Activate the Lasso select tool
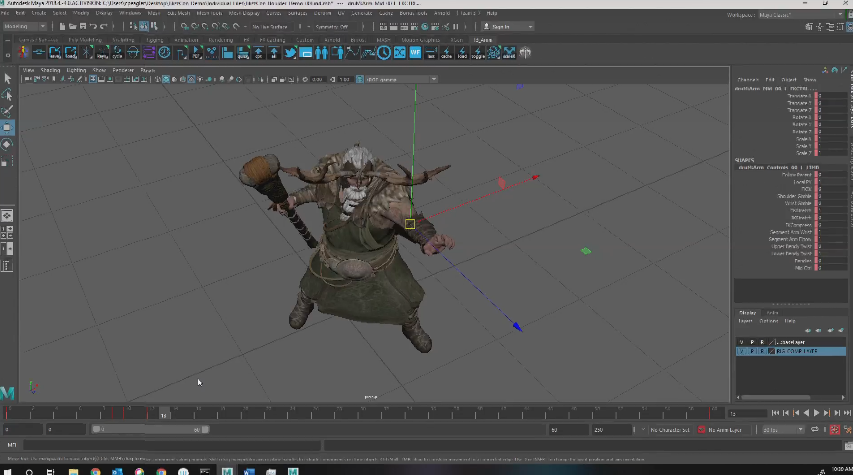Screen dimensions: 853x475 click(7, 95)
